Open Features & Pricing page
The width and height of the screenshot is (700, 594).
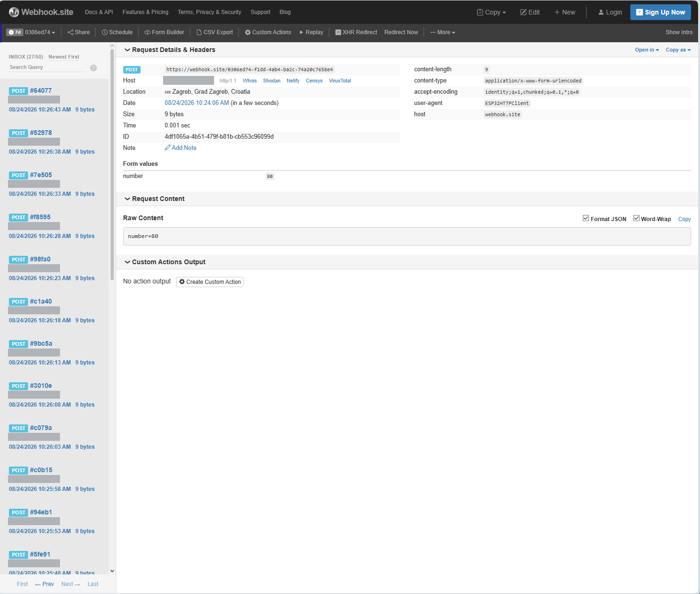tap(145, 12)
